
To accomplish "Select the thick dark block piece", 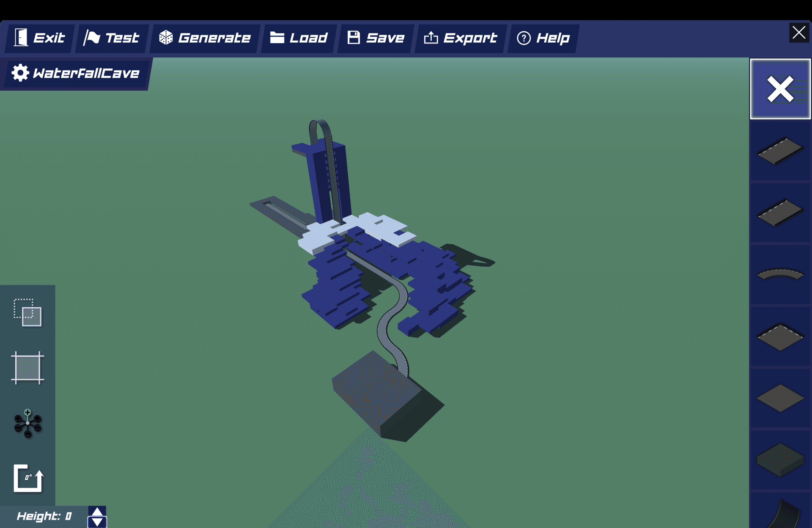I will pyautogui.click(x=780, y=460).
